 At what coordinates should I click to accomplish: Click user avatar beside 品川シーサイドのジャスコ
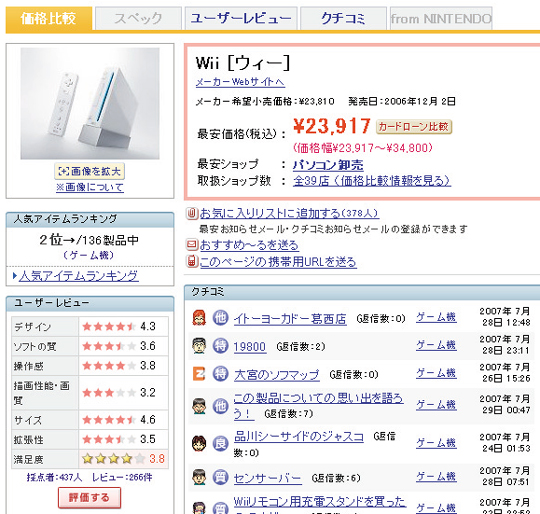pyautogui.click(x=199, y=443)
